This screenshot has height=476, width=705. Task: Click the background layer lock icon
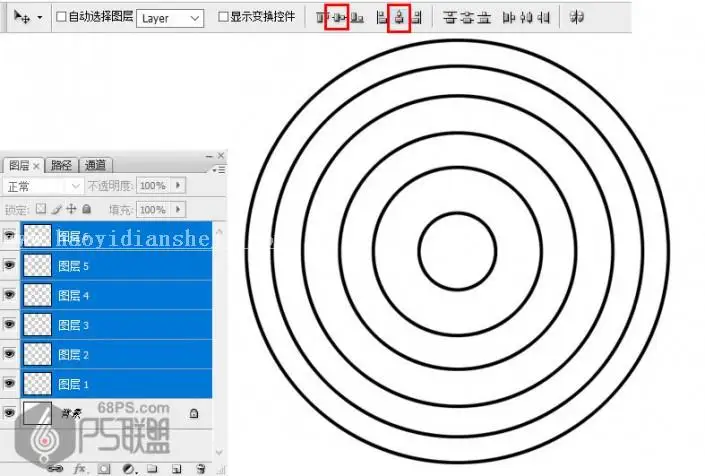click(194, 413)
